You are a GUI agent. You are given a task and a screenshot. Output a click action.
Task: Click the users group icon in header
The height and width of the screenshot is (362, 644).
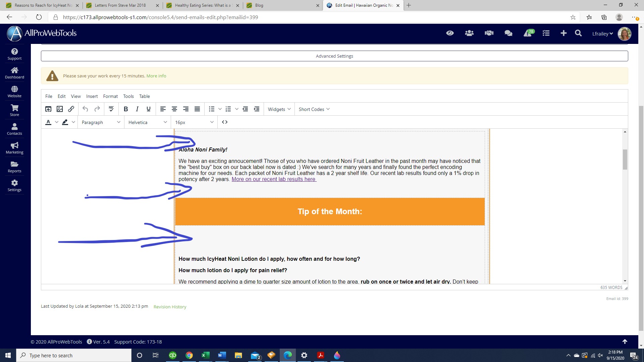469,33
